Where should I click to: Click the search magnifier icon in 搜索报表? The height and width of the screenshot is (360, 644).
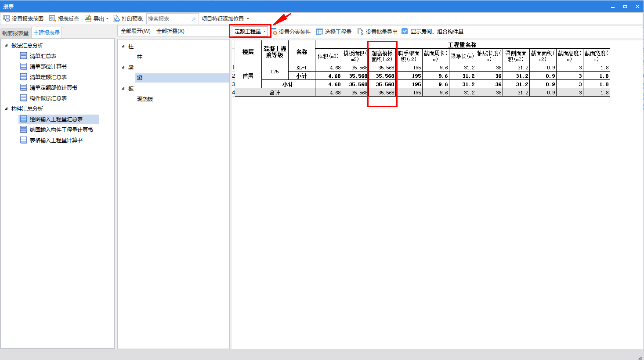point(194,19)
